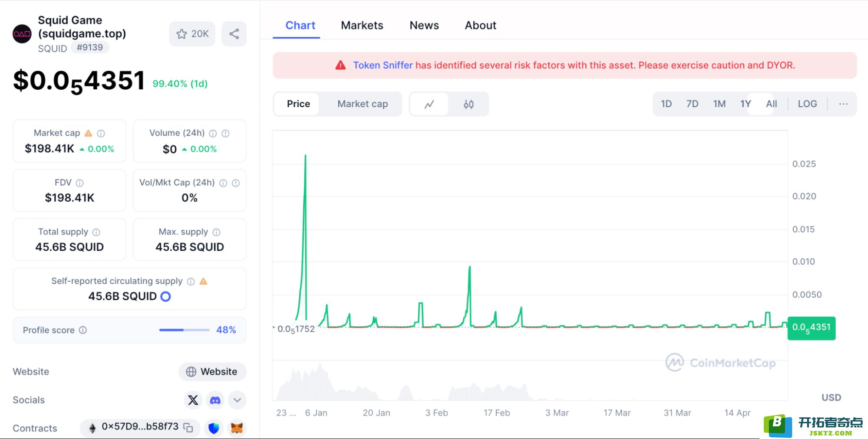Click the 0x57D9...b58f73 contract address

pyautogui.click(x=140, y=427)
